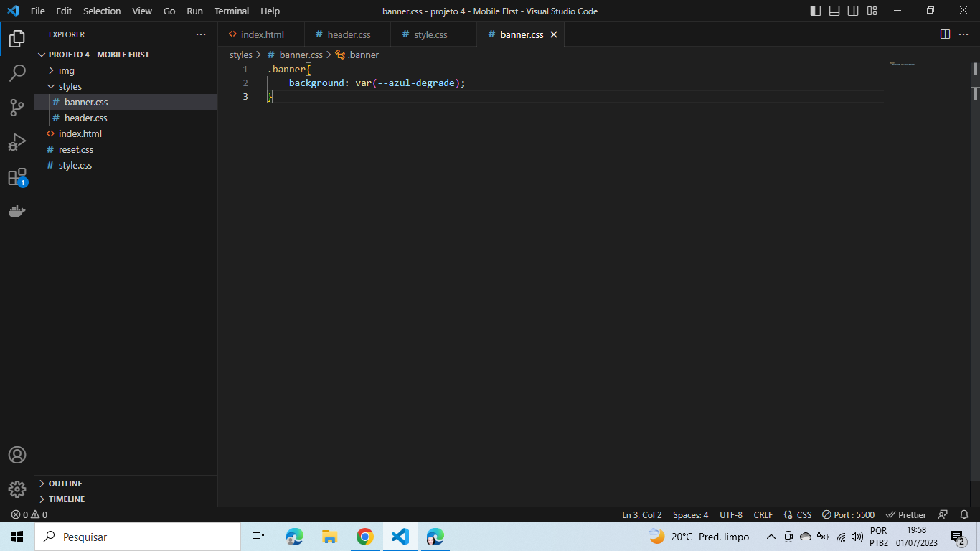This screenshot has width=980, height=551.
Task: Open the 20°C Pred. limpo weather widget
Action: (699, 537)
